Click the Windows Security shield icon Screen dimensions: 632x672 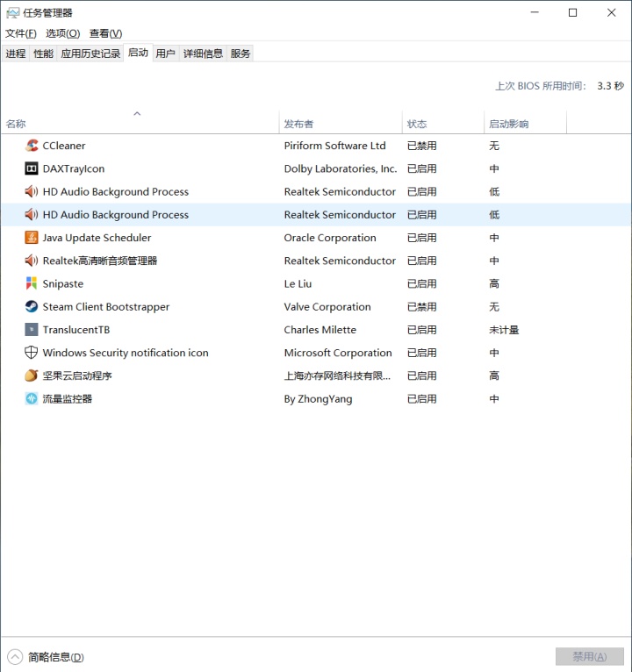(x=32, y=353)
